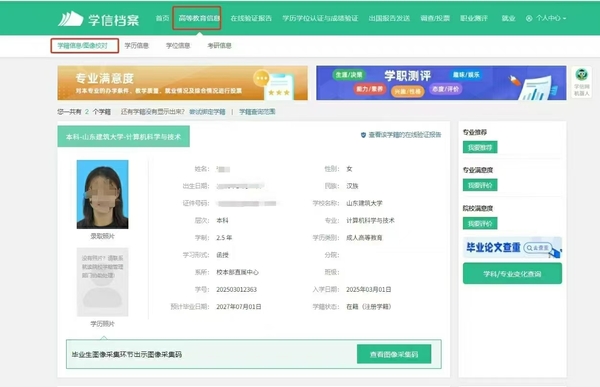Open 就业 nav item
Image resolution: width=600 pixels, height=387 pixels.
click(x=508, y=18)
